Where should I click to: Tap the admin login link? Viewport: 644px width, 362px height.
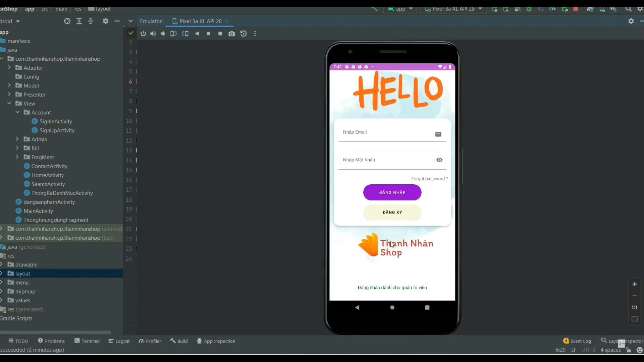(x=392, y=288)
